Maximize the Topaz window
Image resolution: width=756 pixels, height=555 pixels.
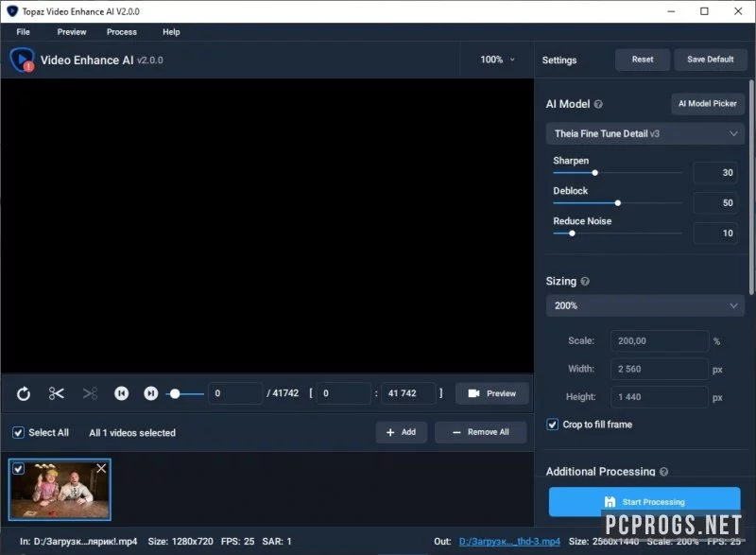click(704, 11)
